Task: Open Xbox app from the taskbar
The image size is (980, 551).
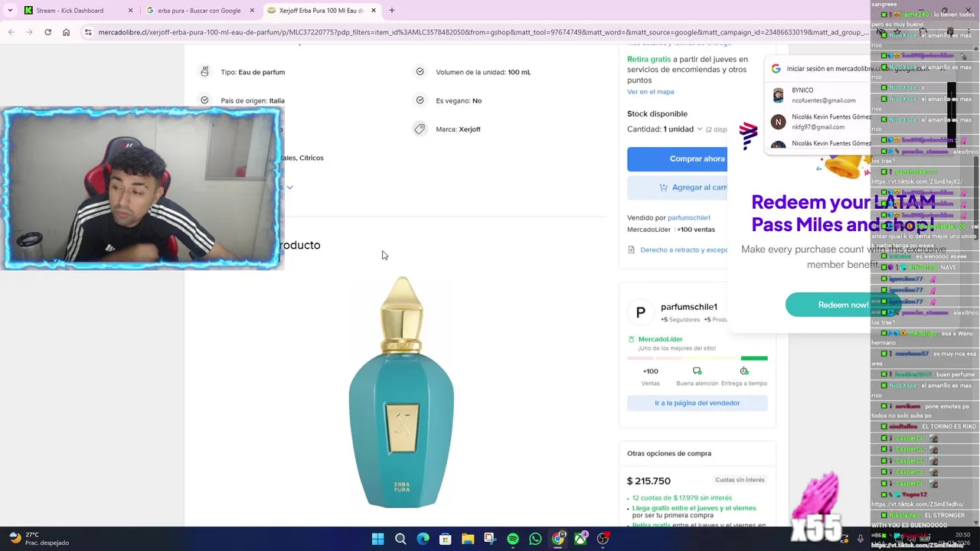Action: (x=580, y=539)
